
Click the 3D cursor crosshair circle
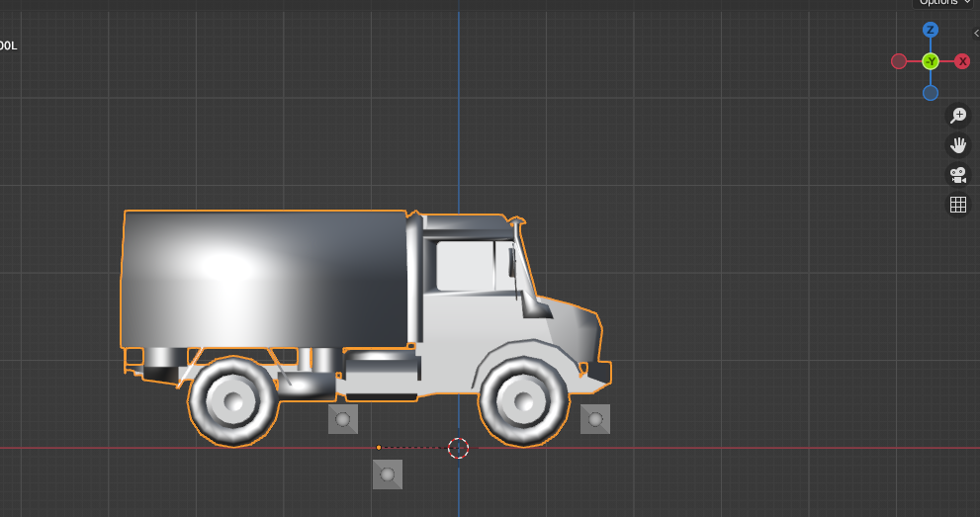click(458, 448)
